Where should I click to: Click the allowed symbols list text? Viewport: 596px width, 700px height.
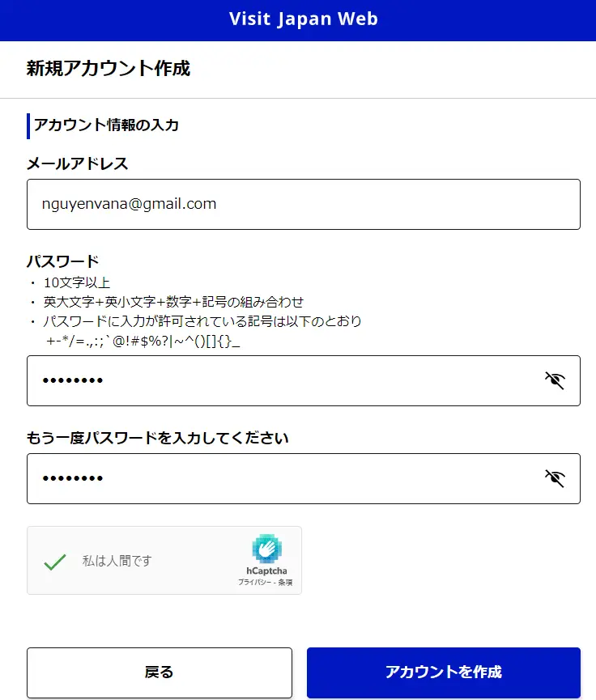[x=143, y=342]
